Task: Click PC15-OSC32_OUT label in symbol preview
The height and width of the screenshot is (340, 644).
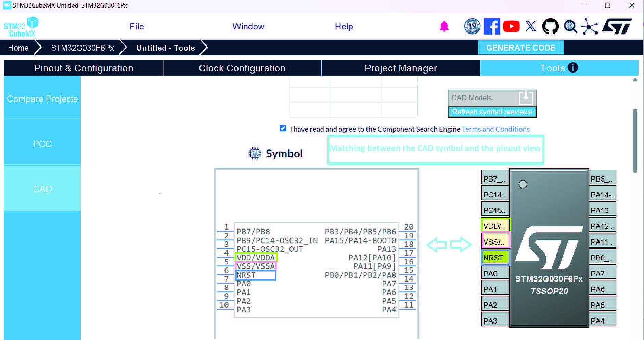Action: click(x=270, y=249)
